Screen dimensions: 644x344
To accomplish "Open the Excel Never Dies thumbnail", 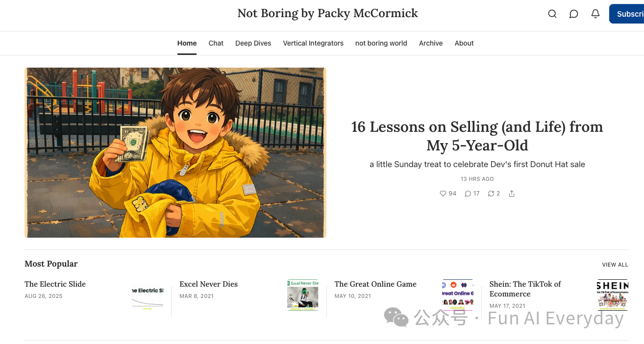I will tap(302, 295).
